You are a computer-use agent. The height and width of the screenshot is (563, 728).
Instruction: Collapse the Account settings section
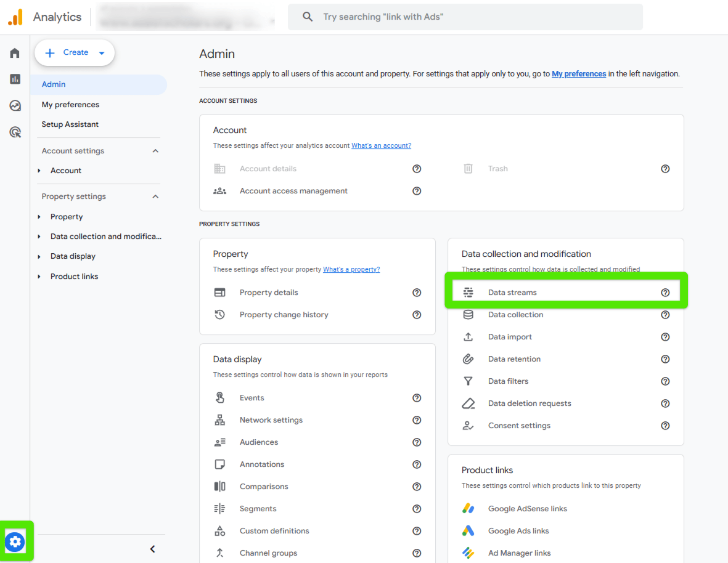tap(155, 151)
